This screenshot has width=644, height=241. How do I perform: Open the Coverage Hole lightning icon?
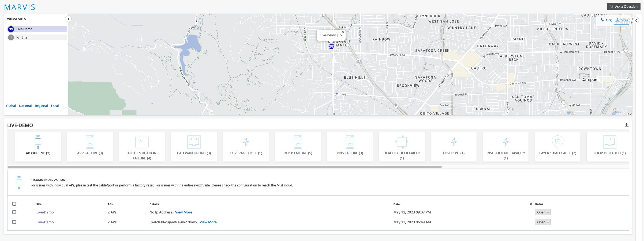[246, 142]
